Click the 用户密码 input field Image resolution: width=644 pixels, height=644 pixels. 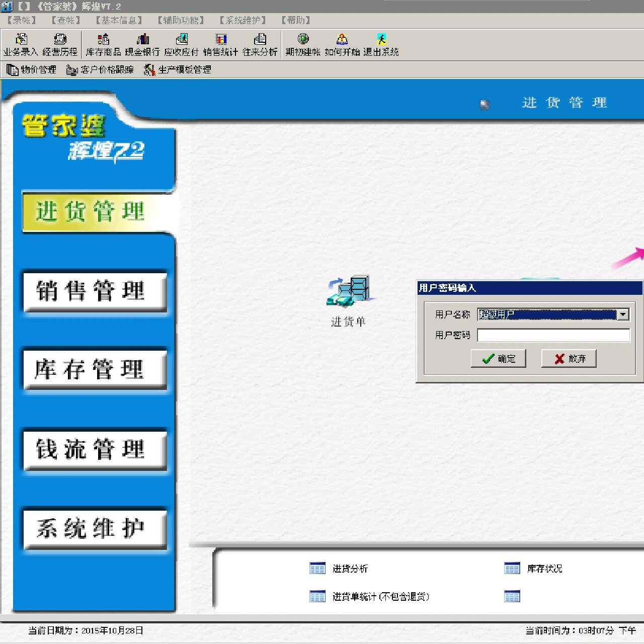tap(553, 335)
